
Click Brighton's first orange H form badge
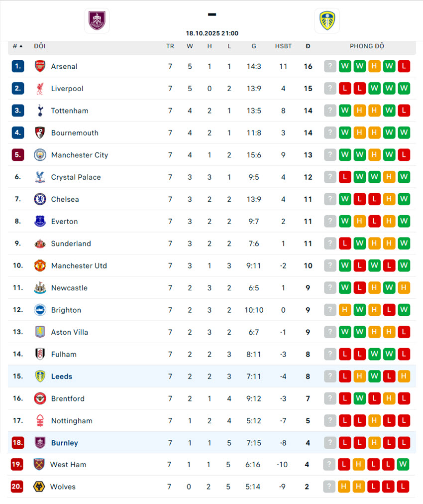click(345, 310)
